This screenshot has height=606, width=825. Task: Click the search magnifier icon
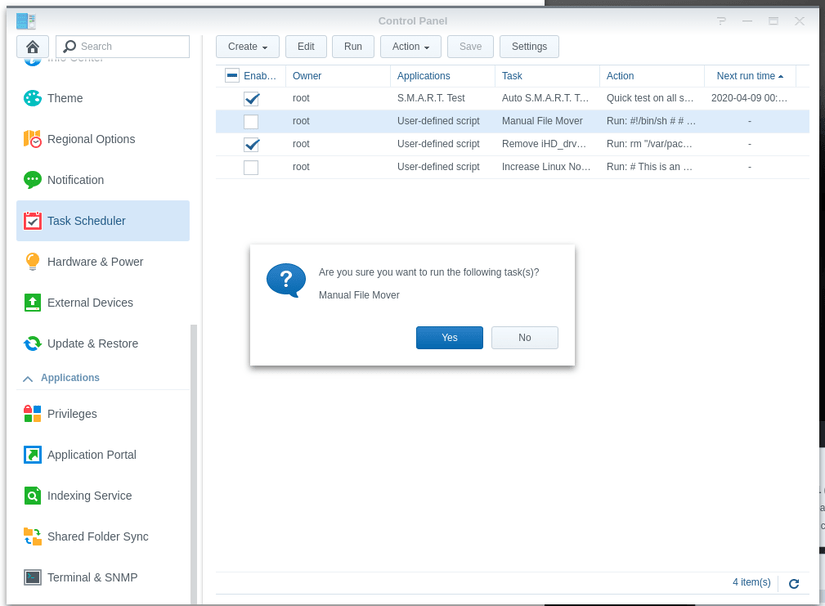coord(69,46)
